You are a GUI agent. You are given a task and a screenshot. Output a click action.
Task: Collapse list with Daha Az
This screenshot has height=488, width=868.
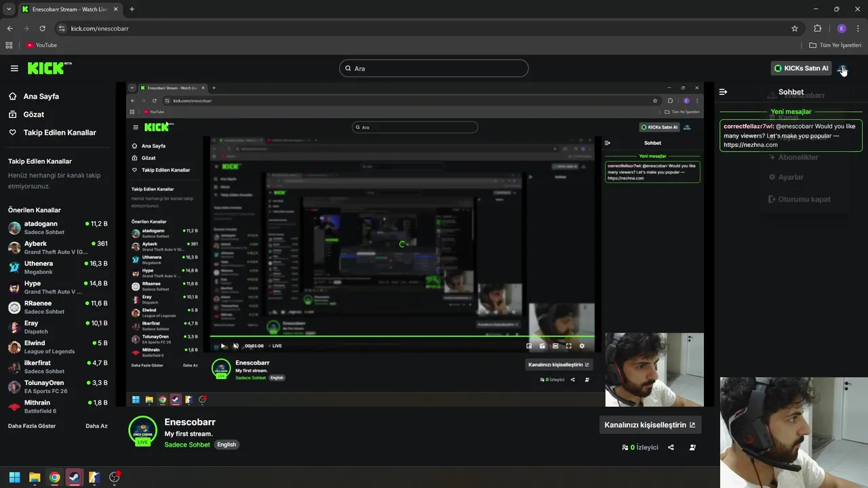click(96, 426)
